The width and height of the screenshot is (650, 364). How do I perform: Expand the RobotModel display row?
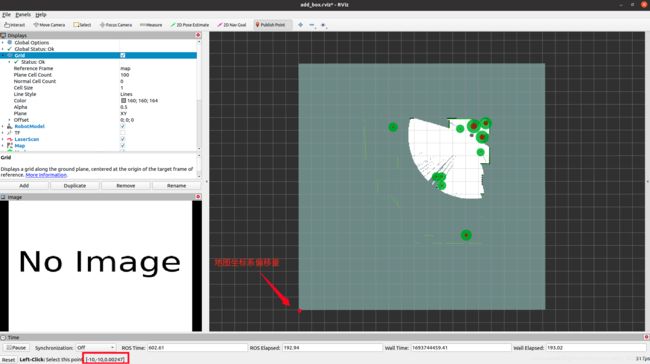(3, 126)
